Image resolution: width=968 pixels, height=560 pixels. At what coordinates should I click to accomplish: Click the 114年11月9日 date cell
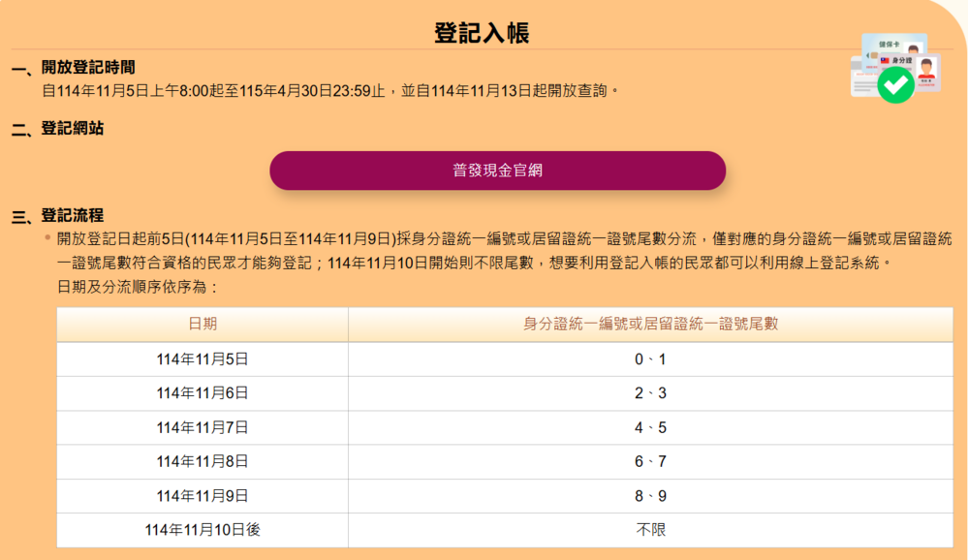(x=203, y=496)
